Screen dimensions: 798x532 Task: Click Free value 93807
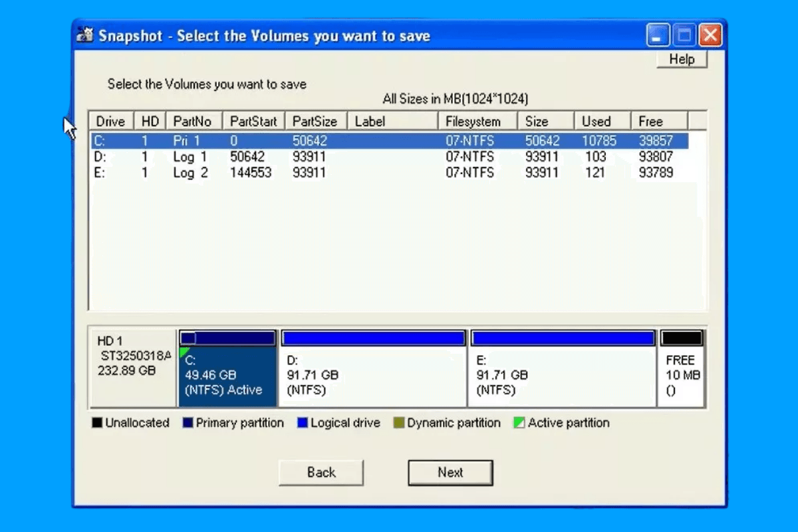coord(656,157)
